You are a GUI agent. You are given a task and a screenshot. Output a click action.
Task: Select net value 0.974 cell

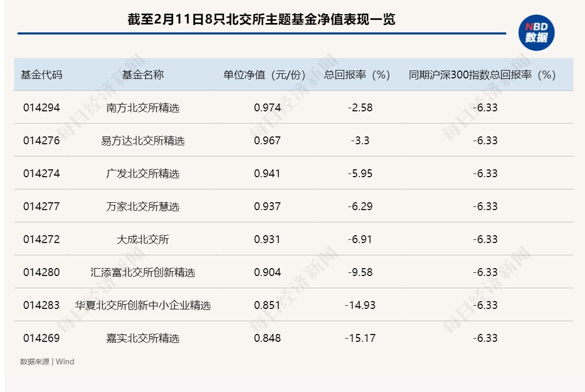pyautogui.click(x=268, y=108)
